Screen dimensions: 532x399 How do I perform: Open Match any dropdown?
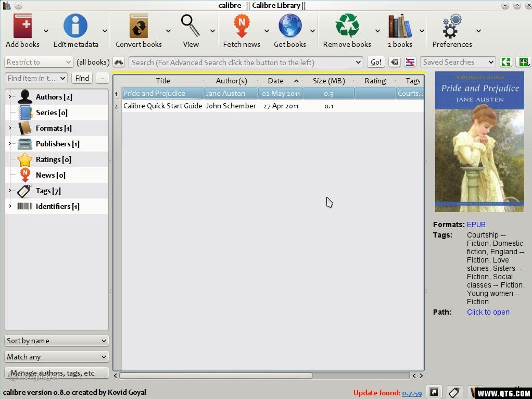tap(57, 357)
